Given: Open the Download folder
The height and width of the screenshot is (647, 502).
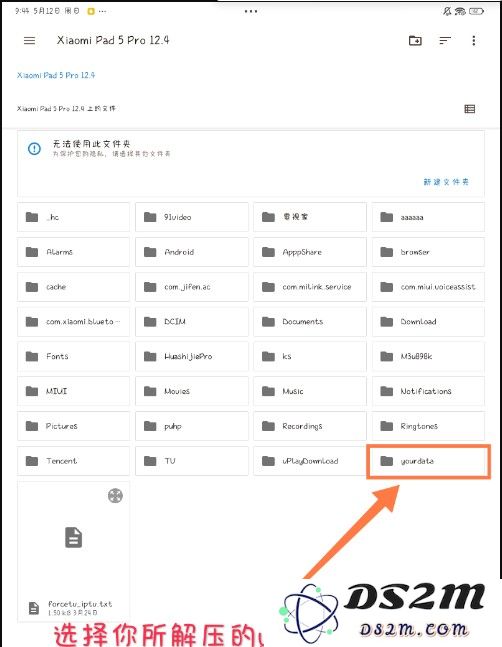Looking at the screenshot, I should pos(428,321).
